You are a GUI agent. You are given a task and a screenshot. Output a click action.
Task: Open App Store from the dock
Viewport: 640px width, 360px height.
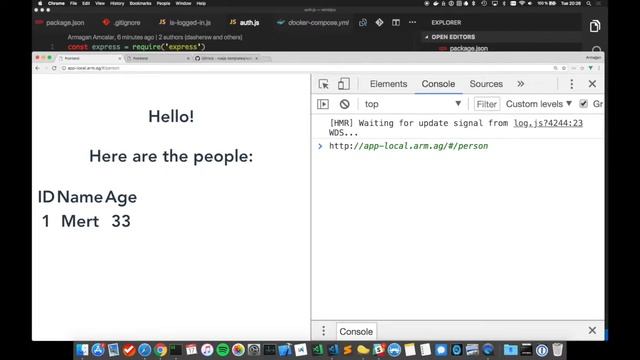[98, 350]
